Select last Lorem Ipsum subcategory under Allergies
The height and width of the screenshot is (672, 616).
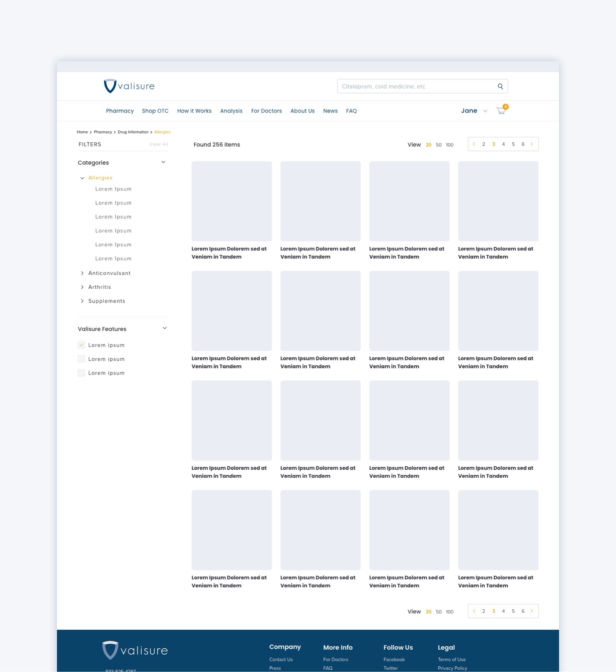pos(114,259)
